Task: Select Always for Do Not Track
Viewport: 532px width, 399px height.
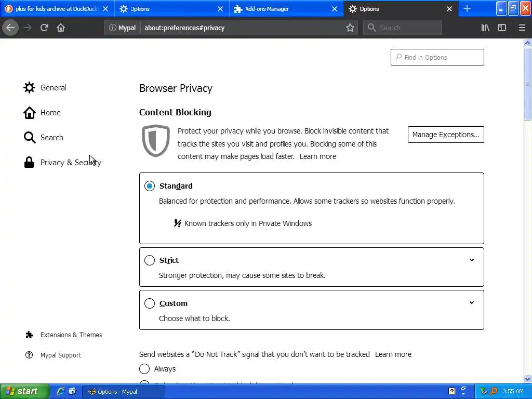Action: pyautogui.click(x=144, y=369)
